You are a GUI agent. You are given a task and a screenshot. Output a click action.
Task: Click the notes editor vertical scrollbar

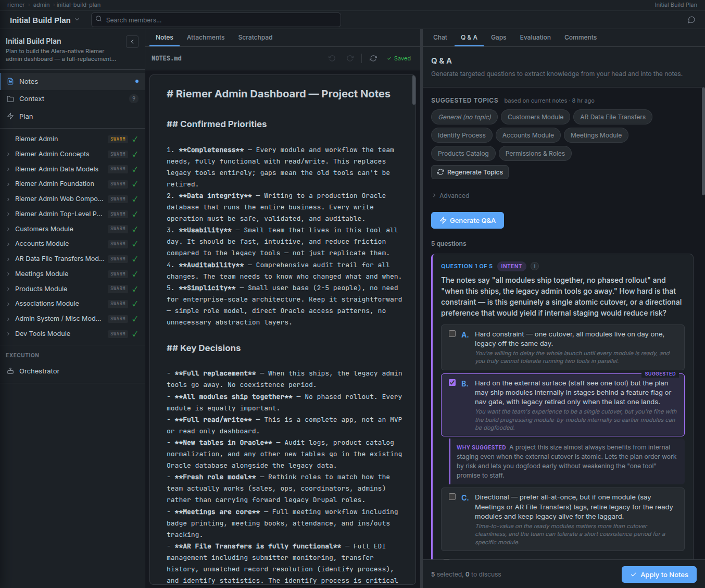[x=414, y=90]
